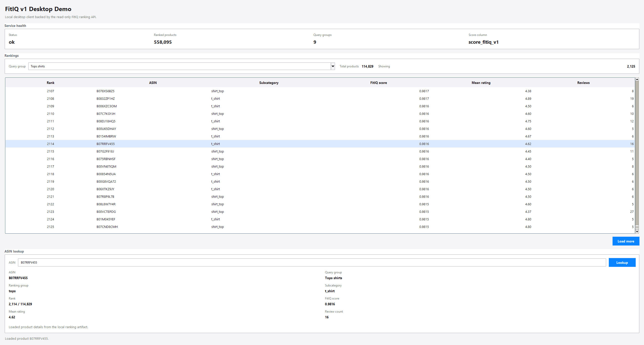The width and height of the screenshot is (644, 345).
Task: Click the Reviews column header
Action: [x=583, y=83]
